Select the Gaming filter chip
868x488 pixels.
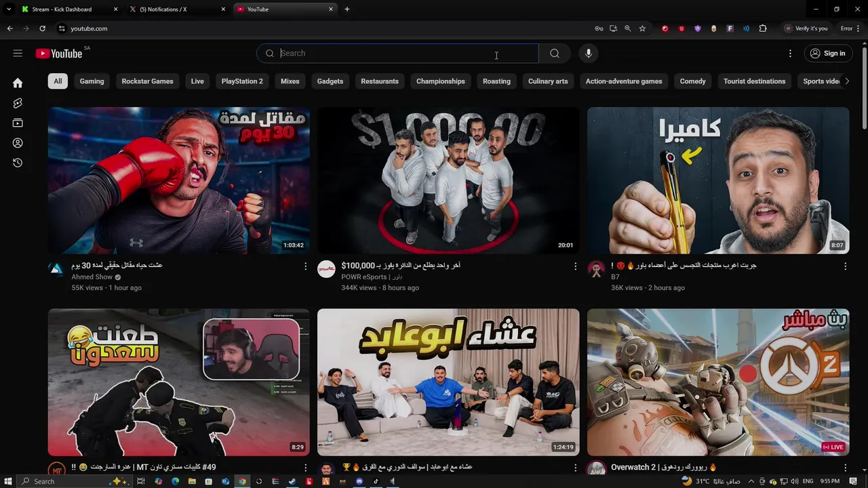pos(92,81)
